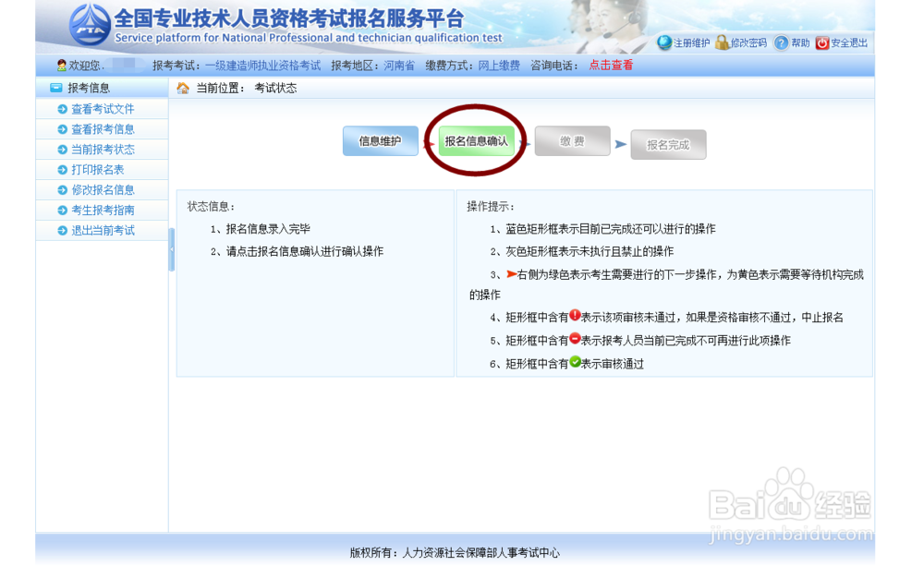Screen dimensions: 924x566
Task: Open 查看考试文件 in the sidebar
Action: pos(104,109)
